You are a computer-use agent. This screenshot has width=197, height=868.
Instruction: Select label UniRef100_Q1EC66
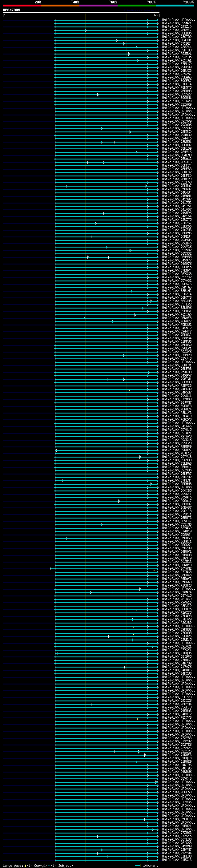coord(177,226)
